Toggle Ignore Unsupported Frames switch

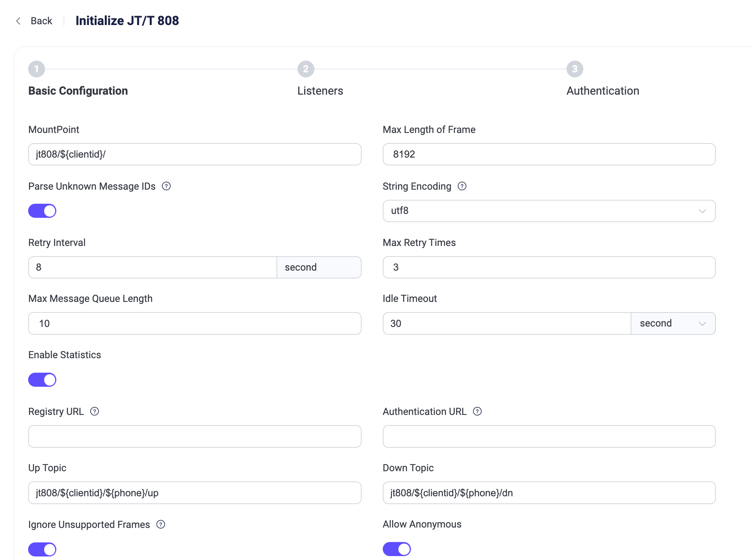pos(42,549)
